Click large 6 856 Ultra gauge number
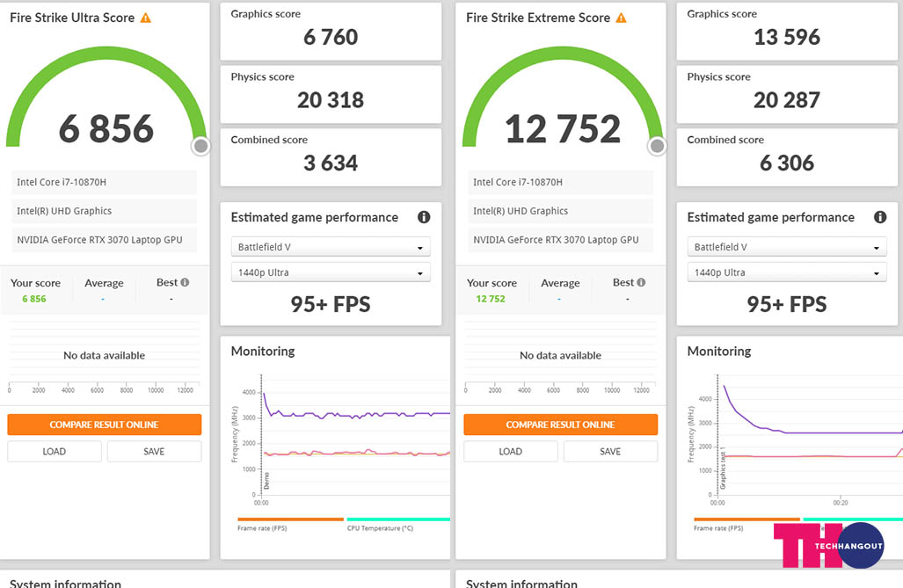The height and width of the screenshot is (588, 903). coord(106,128)
